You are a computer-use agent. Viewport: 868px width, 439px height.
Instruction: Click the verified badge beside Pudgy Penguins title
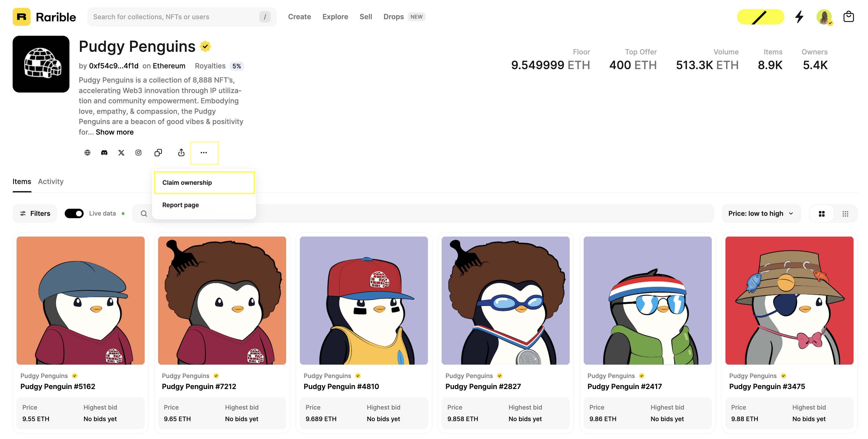205,47
